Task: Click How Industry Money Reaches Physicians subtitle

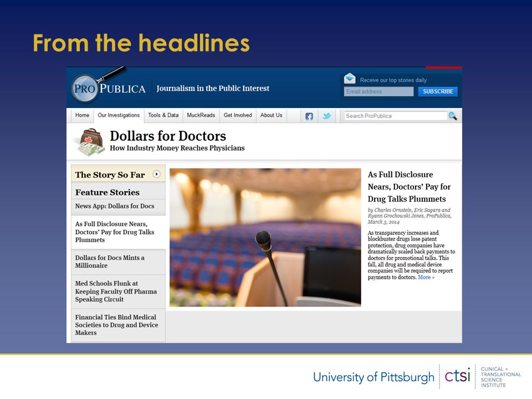Action: [x=177, y=149]
